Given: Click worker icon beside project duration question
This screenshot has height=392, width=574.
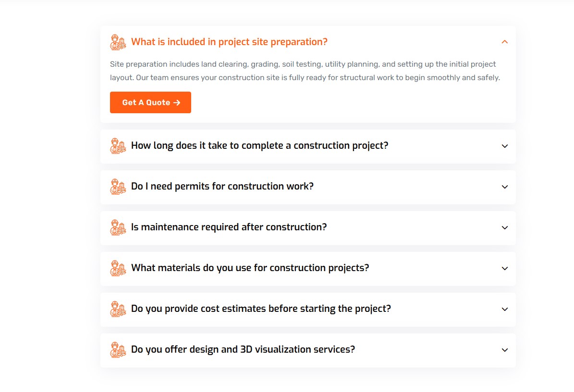Looking at the screenshot, I should click(118, 146).
